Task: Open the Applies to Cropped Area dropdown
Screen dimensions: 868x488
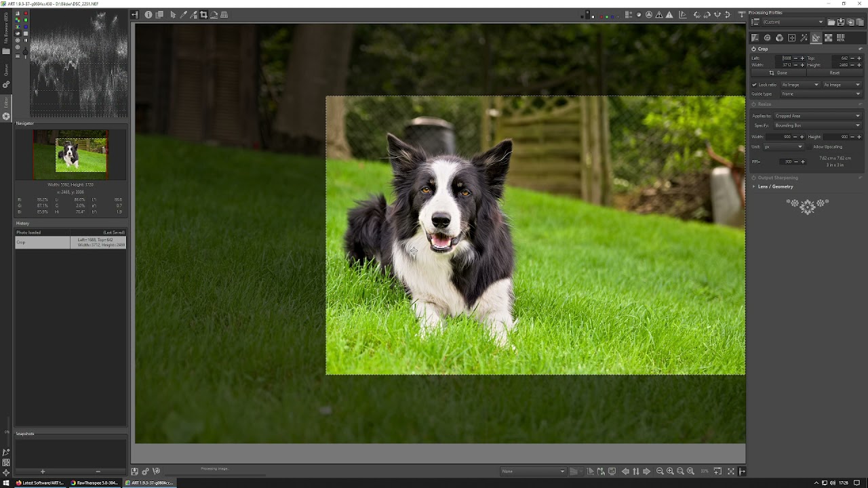Action: 817,116
